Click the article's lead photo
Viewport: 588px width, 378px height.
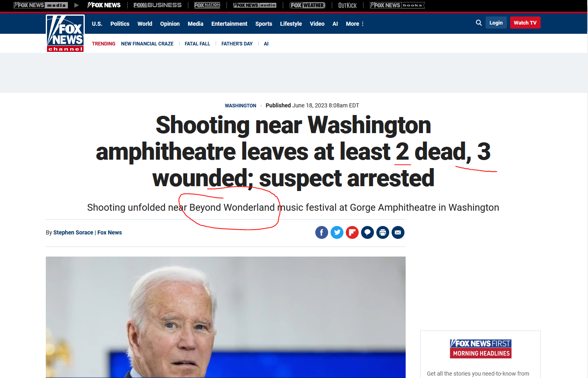[x=226, y=317]
